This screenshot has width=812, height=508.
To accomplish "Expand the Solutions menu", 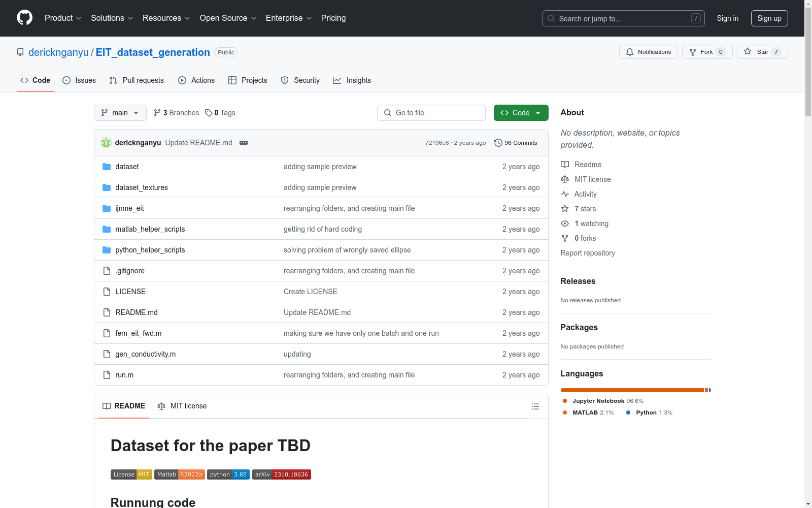I will (x=112, y=18).
